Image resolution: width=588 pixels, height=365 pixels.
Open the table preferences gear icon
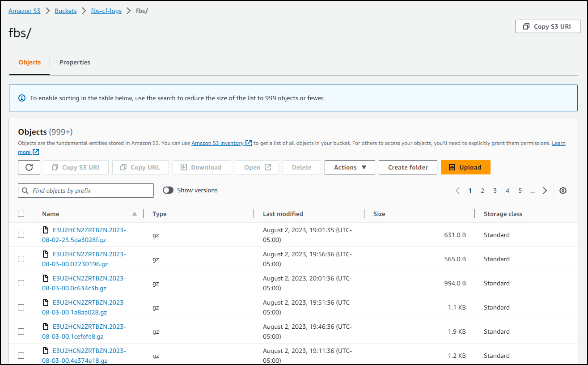563,191
